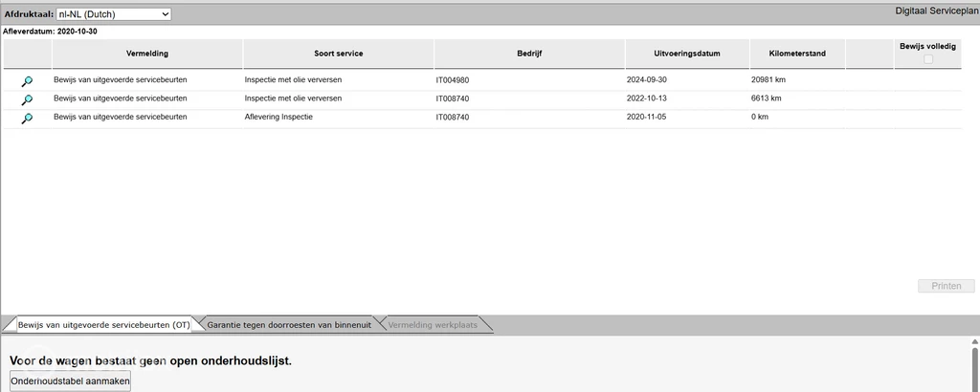Click the Digitaal Serviceplan title text
This screenshot has width=980, height=392.
coord(934,11)
